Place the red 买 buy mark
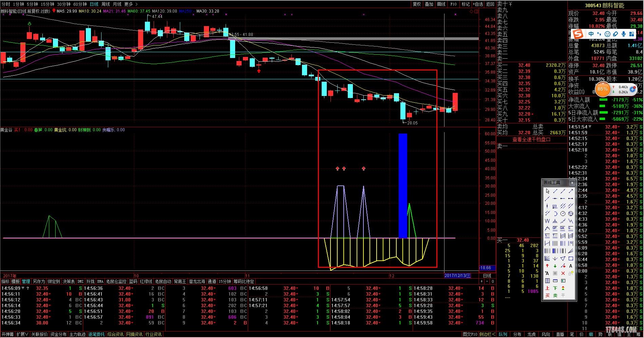644x338 pixels. (547, 295)
